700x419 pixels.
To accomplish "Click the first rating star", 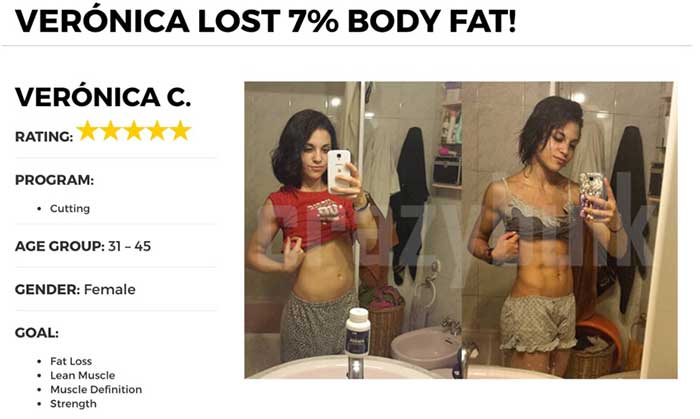I will 88,131.
